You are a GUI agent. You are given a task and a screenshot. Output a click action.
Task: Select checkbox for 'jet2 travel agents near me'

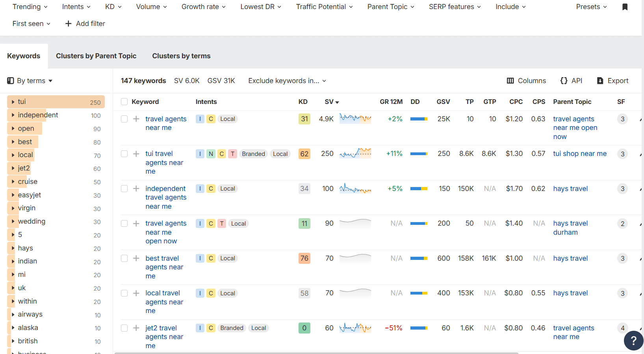point(124,328)
